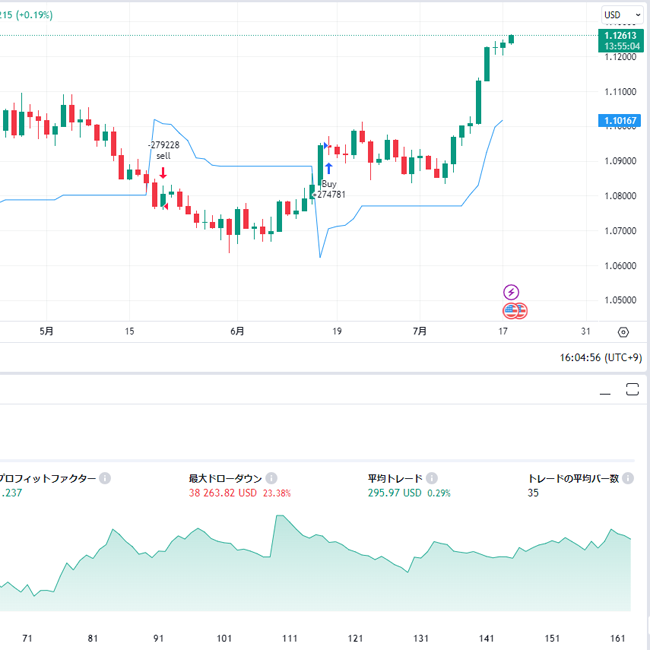650x650 pixels.
Task: Click the (+0.19%) price change text
Action: point(34,15)
